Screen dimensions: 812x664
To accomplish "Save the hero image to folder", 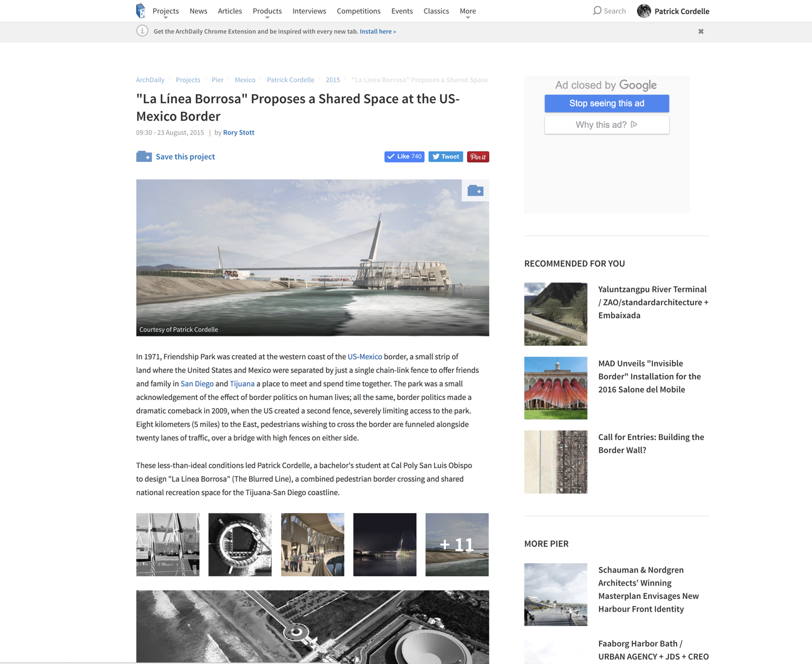I will pyautogui.click(x=475, y=190).
